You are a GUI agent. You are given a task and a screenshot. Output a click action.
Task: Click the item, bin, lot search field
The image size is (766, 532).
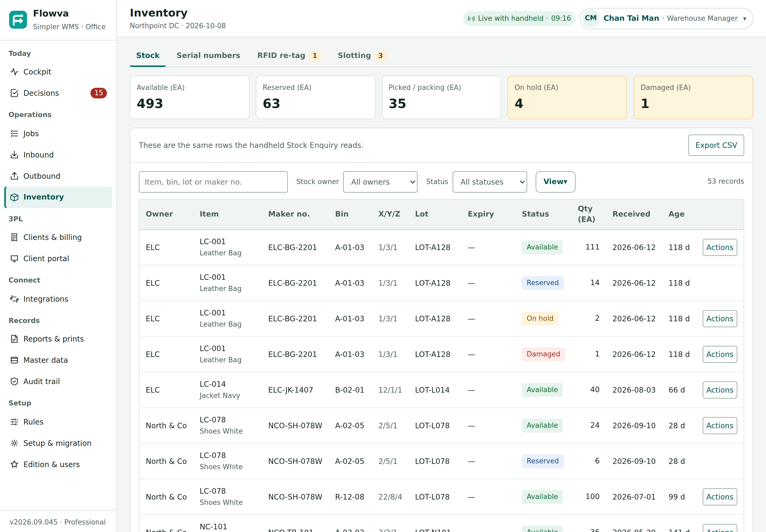213,182
